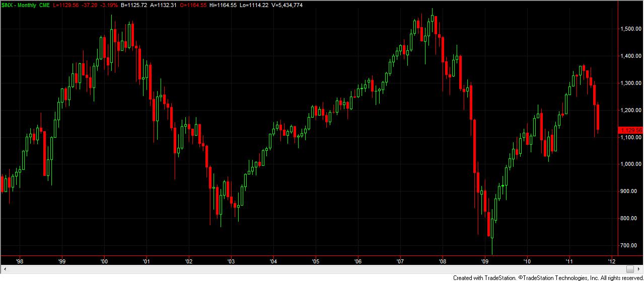
Task: Click the B=1125.72 bid value
Action: click(x=134, y=5)
